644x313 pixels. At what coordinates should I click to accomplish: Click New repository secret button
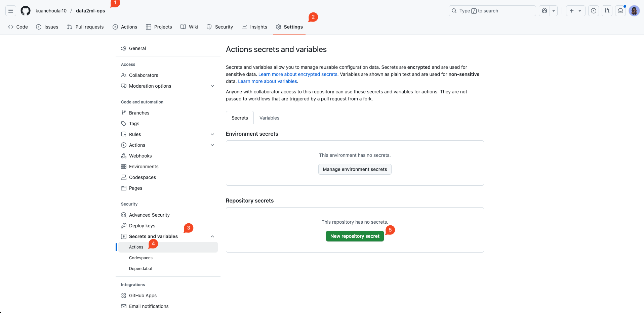355,236
